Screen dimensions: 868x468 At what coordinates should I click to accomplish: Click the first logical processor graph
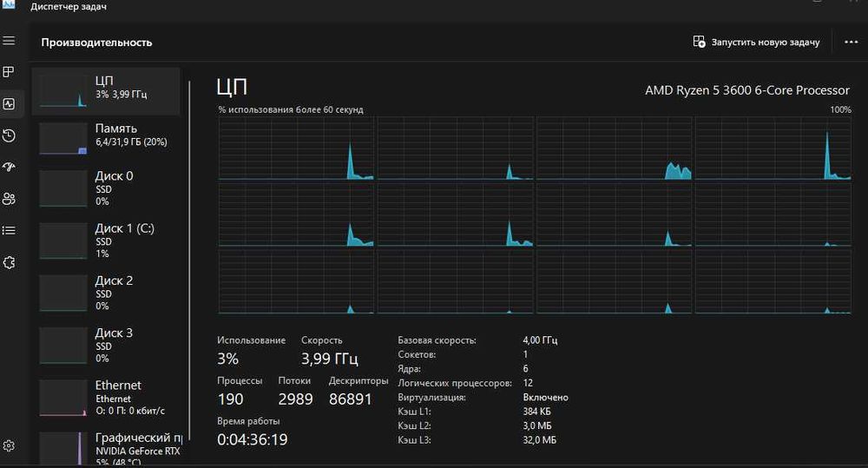(296, 148)
